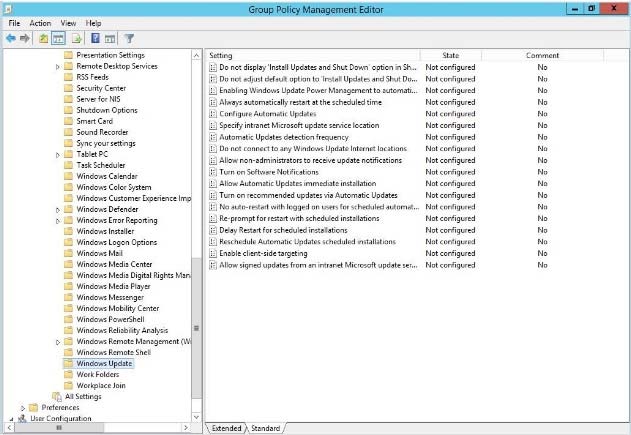Open the File menu
The image size is (631, 435).
14,23
